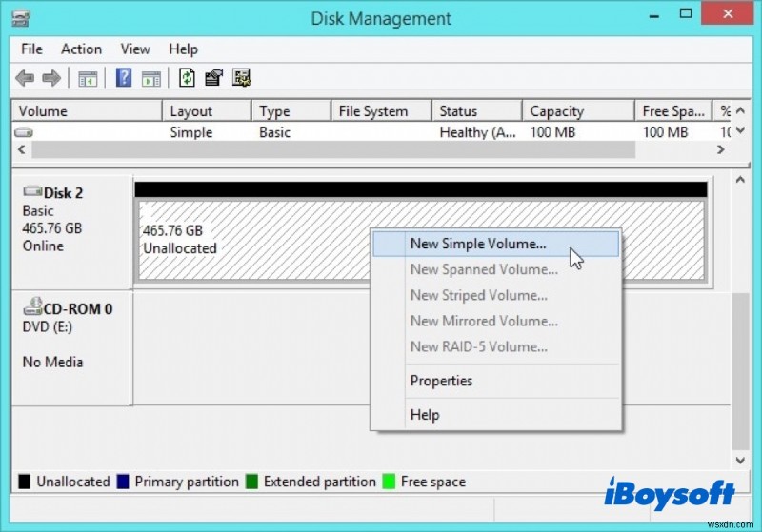Select the CD-ROM 0 DVD (E:) panel
This screenshot has height=532, width=762.
pyautogui.click(x=72, y=348)
